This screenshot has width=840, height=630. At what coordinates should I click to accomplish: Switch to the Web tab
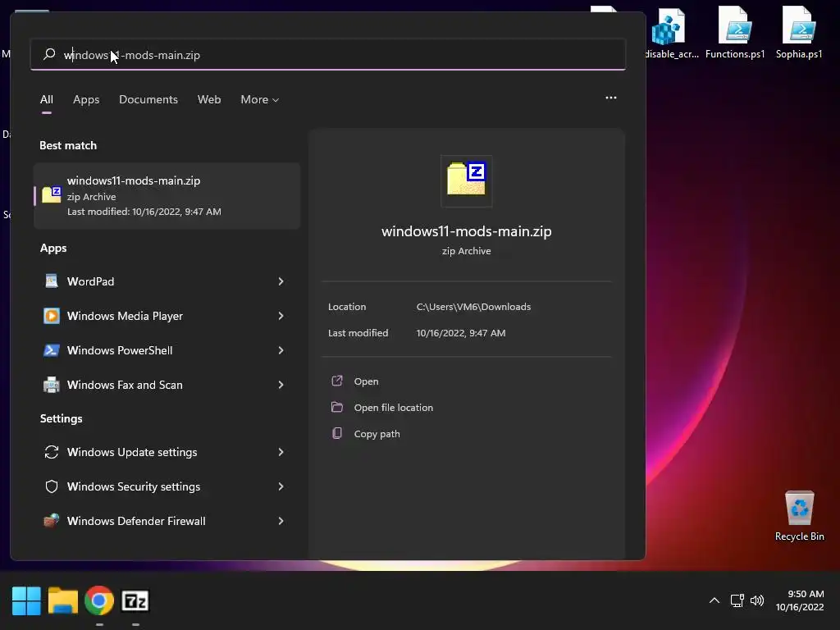tap(209, 99)
